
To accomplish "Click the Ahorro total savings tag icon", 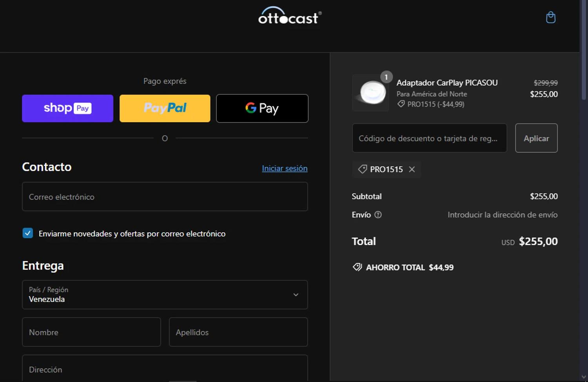I will coord(357,267).
